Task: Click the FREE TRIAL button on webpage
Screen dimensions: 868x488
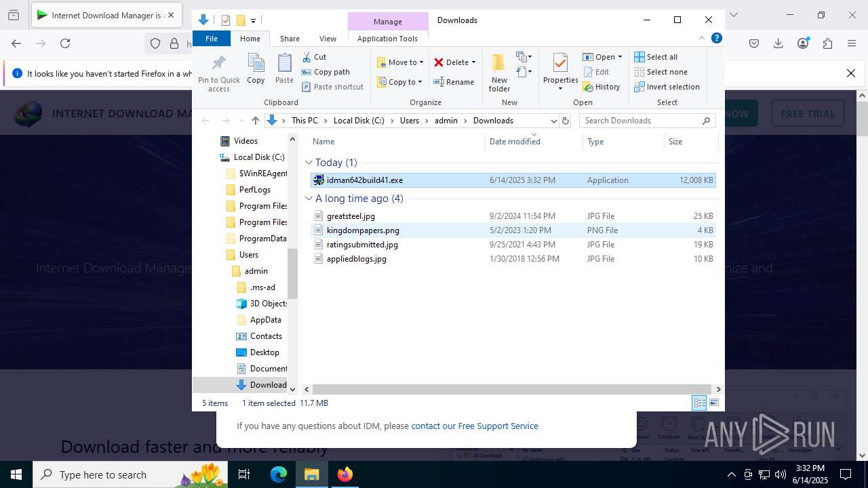Action: pyautogui.click(x=808, y=114)
